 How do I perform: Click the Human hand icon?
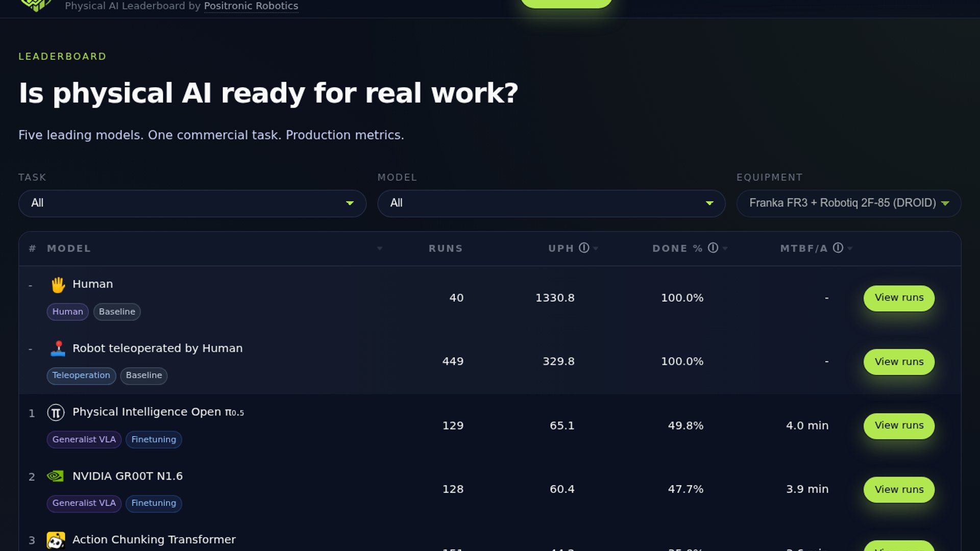(x=58, y=285)
